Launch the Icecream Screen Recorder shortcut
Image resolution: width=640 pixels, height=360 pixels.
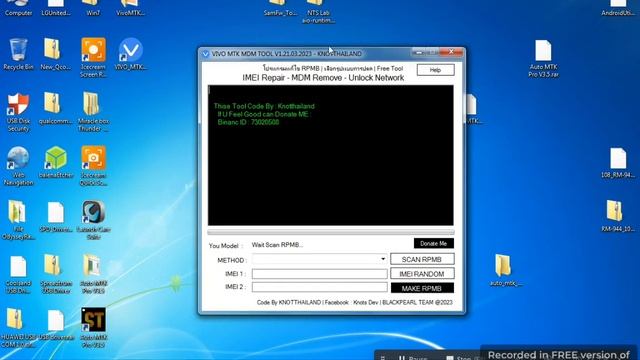tap(93, 50)
